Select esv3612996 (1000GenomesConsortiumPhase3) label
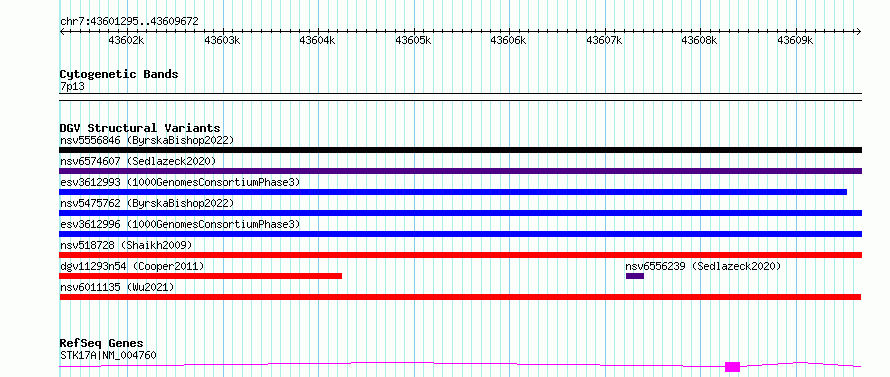 (x=180, y=224)
